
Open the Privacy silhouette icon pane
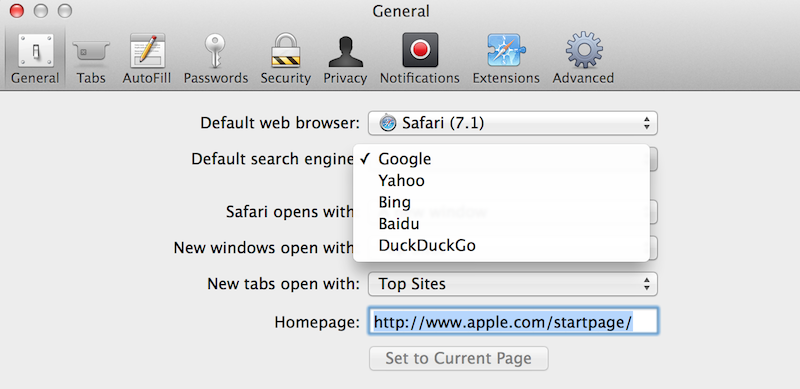tap(345, 52)
